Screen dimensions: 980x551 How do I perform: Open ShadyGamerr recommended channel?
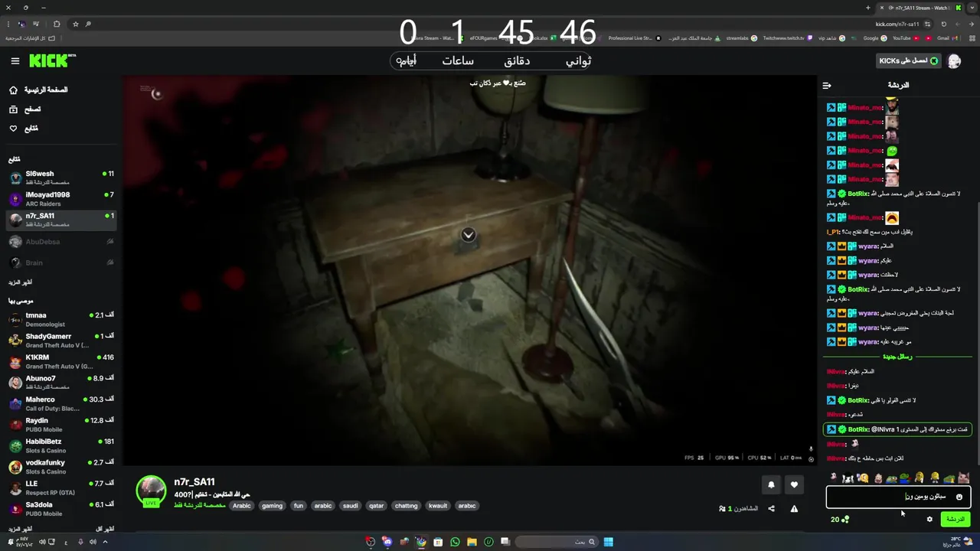(x=61, y=341)
